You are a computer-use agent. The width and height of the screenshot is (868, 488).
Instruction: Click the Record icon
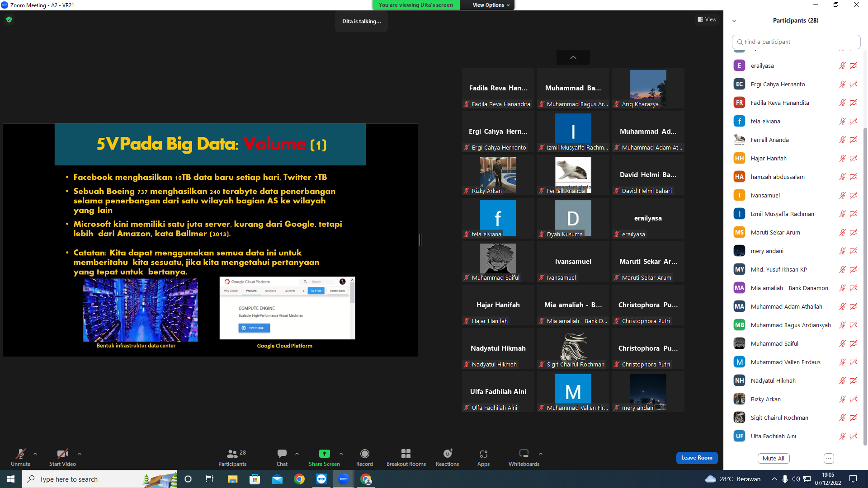[x=364, y=453]
